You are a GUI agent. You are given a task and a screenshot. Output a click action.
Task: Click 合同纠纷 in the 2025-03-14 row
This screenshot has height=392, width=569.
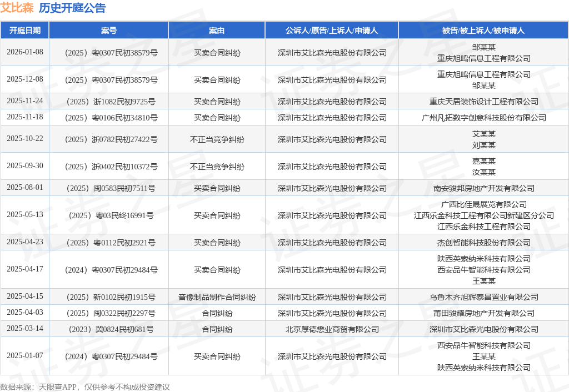pos(217,330)
